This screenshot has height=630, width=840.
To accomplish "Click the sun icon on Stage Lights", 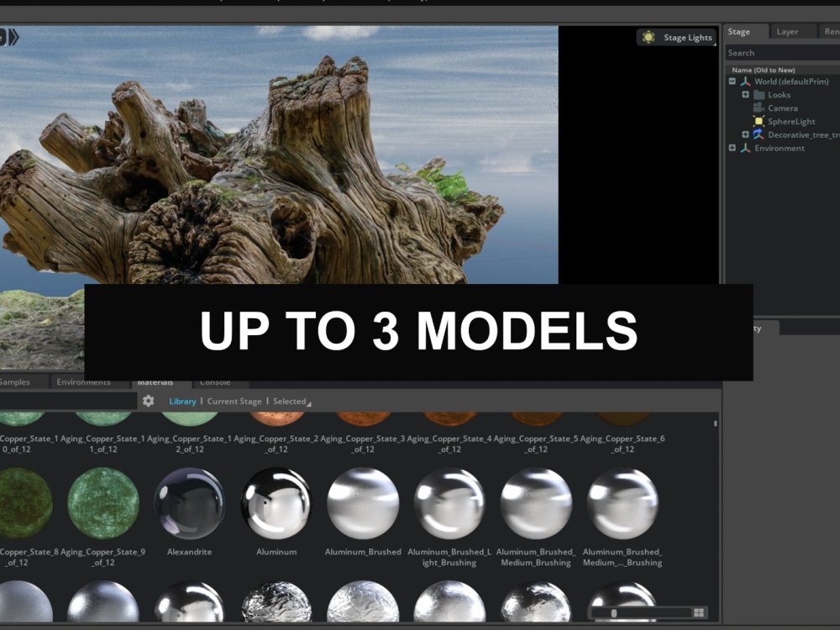I will (x=648, y=37).
